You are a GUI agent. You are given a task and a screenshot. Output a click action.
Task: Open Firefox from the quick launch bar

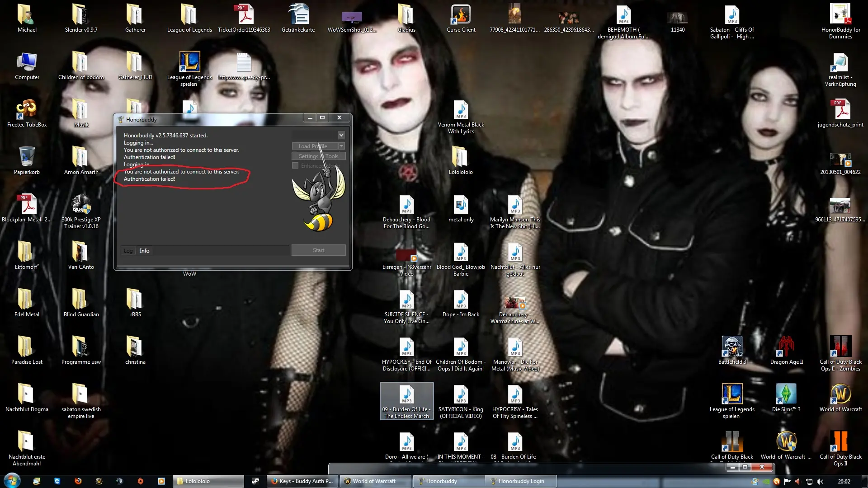[x=78, y=481]
